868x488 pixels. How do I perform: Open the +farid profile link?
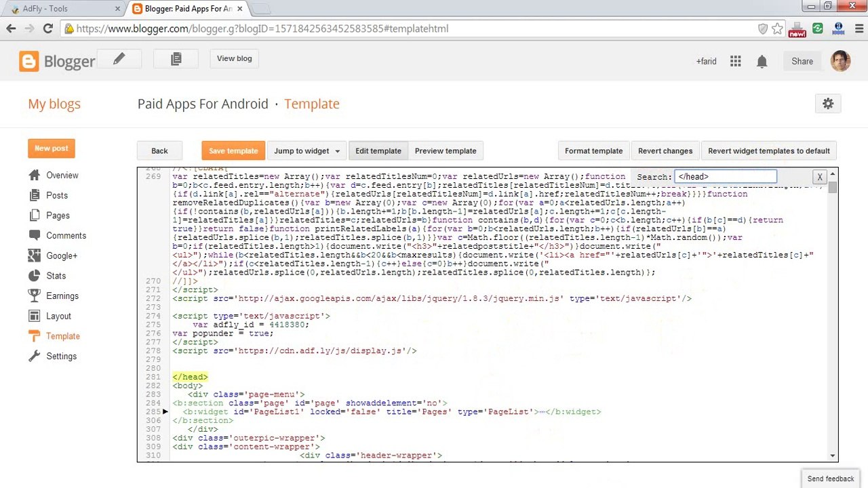click(x=706, y=61)
